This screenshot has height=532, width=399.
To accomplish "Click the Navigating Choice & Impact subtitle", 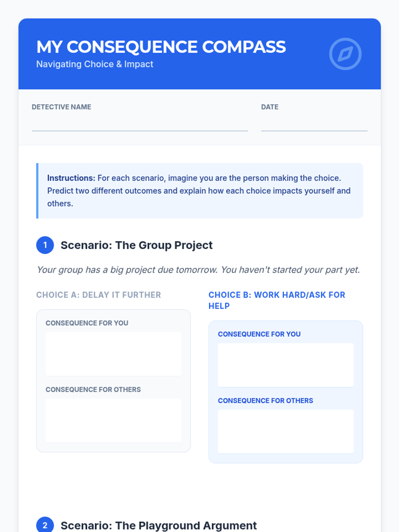I will pos(95,64).
